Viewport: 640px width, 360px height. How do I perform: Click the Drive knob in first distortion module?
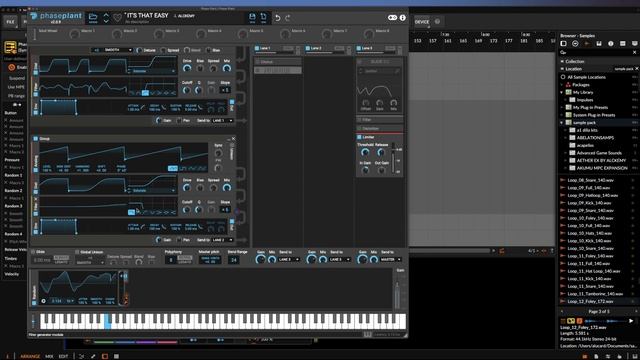(187, 69)
